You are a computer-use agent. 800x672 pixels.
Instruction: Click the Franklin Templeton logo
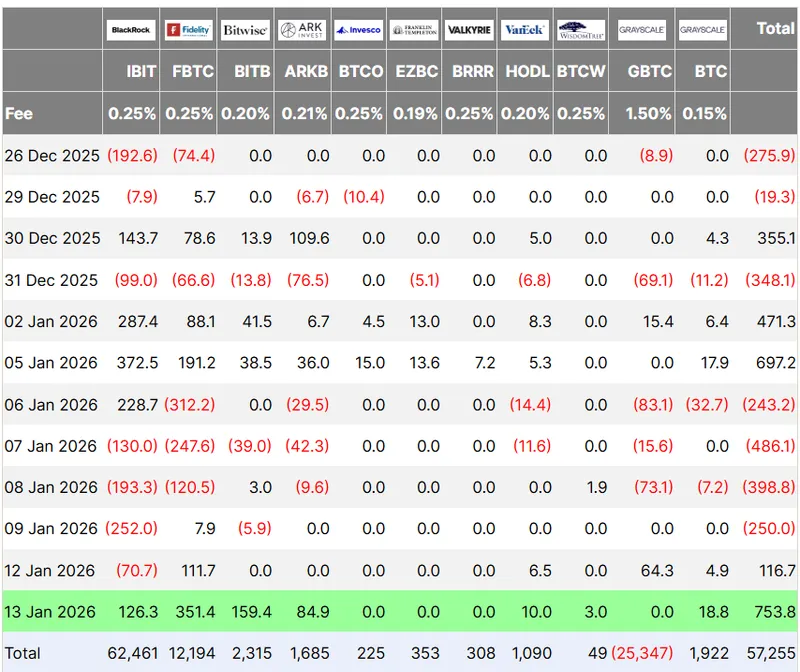tap(414, 30)
